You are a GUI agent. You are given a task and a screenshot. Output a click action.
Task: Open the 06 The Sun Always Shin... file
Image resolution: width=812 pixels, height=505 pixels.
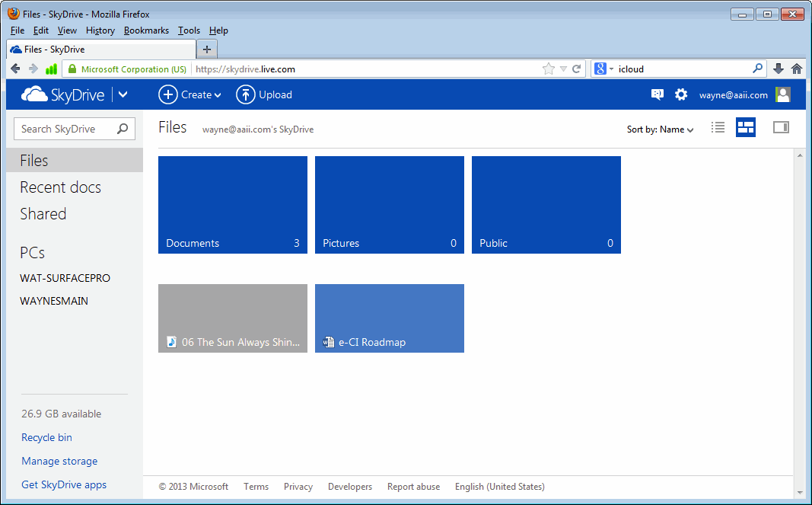click(x=233, y=318)
